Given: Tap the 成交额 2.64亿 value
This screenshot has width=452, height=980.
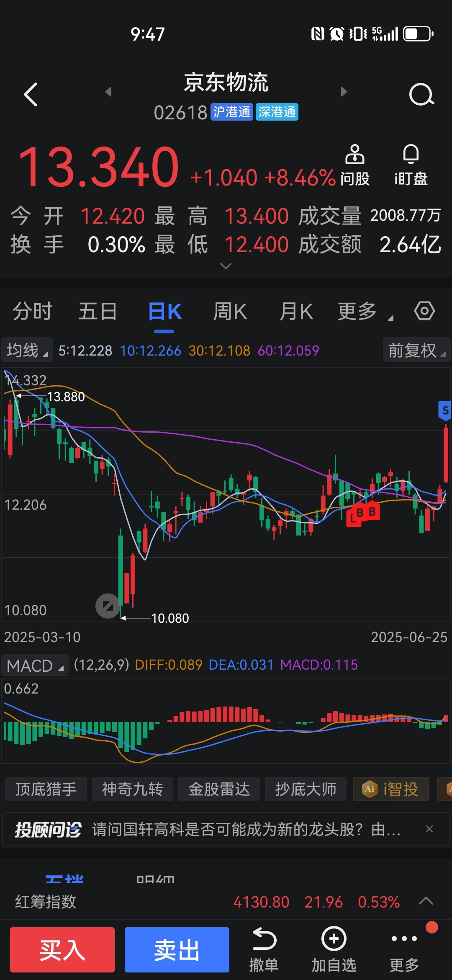Looking at the screenshot, I should [410, 244].
